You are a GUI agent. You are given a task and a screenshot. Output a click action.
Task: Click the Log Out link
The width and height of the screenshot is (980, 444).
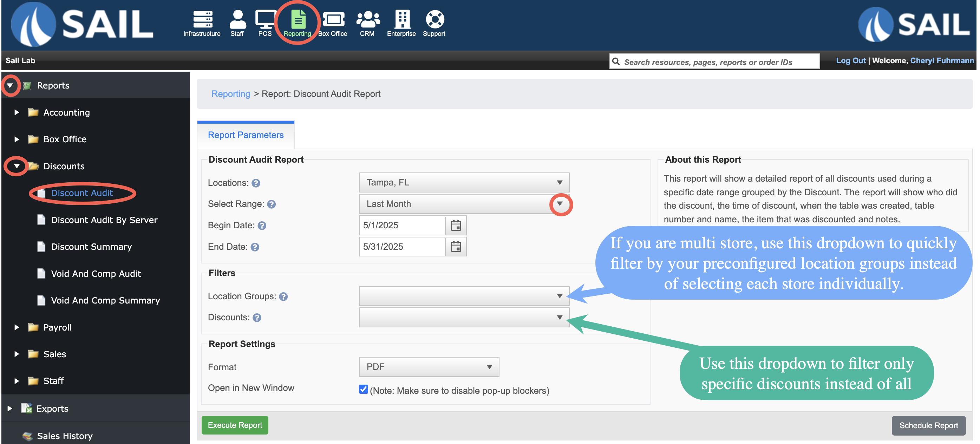click(x=850, y=60)
